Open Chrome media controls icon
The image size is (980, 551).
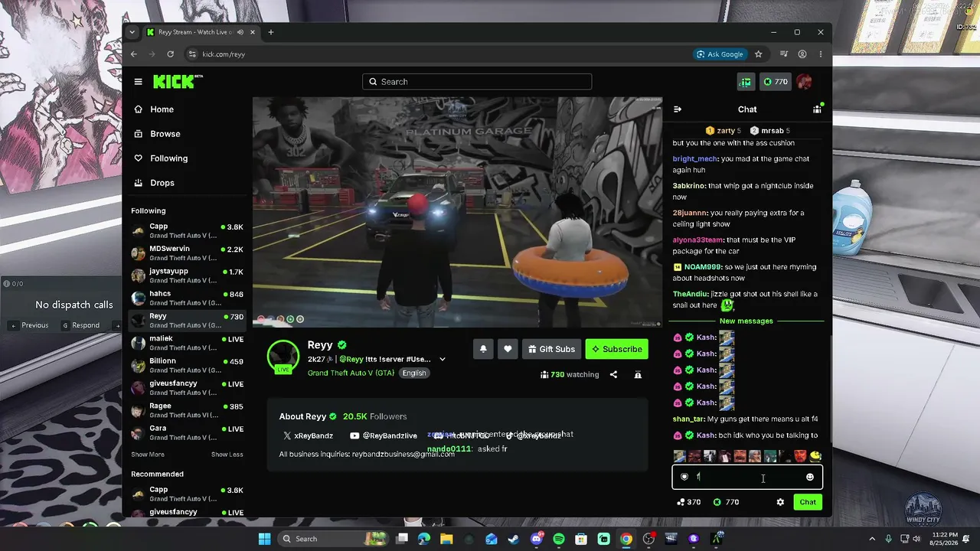pyautogui.click(x=784, y=54)
